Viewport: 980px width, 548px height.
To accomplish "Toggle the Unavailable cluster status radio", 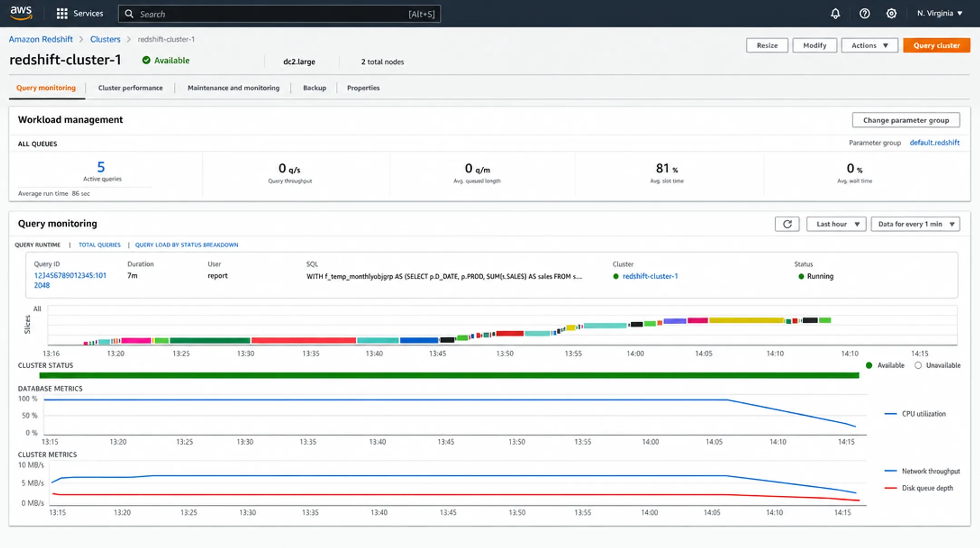I will (x=918, y=365).
